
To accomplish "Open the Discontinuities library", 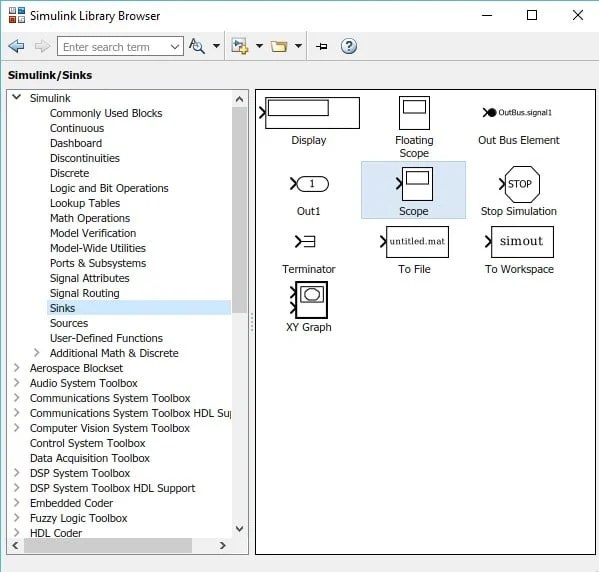I will click(x=85, y=158).
